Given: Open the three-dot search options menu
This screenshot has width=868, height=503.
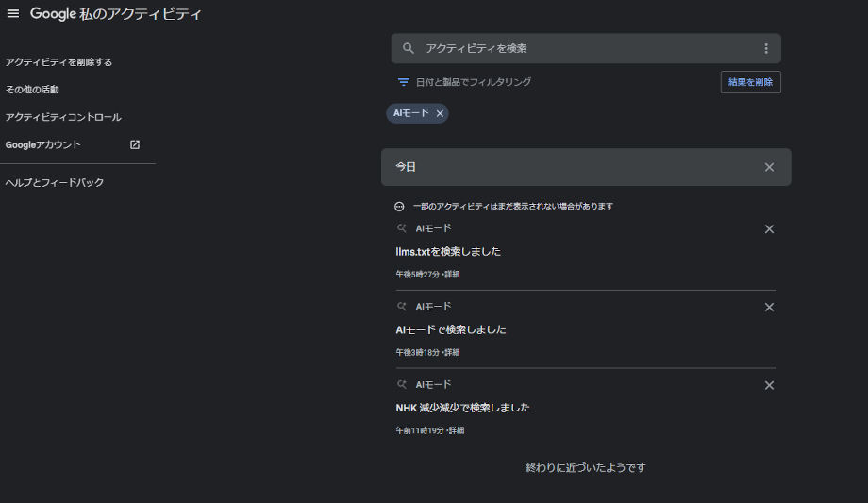Looking at the screenshot, I should [x=765, y=49].
